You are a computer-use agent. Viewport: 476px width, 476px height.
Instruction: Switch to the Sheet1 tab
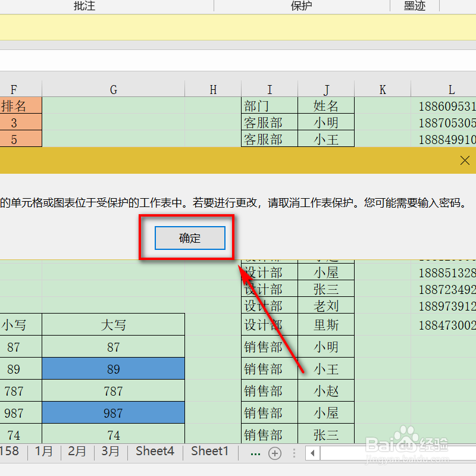tap(209, 451)
